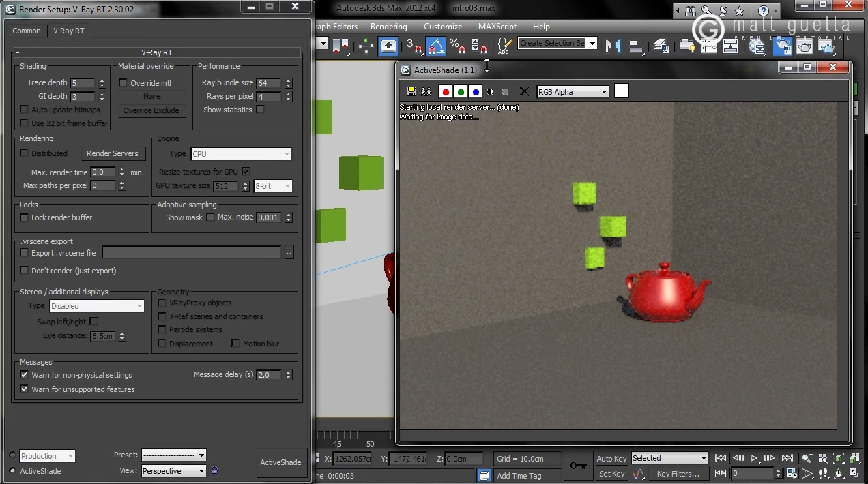The image size is (868, 484).
Task: Open Edit Named Selection Sets icon
Action: (504, 46)
